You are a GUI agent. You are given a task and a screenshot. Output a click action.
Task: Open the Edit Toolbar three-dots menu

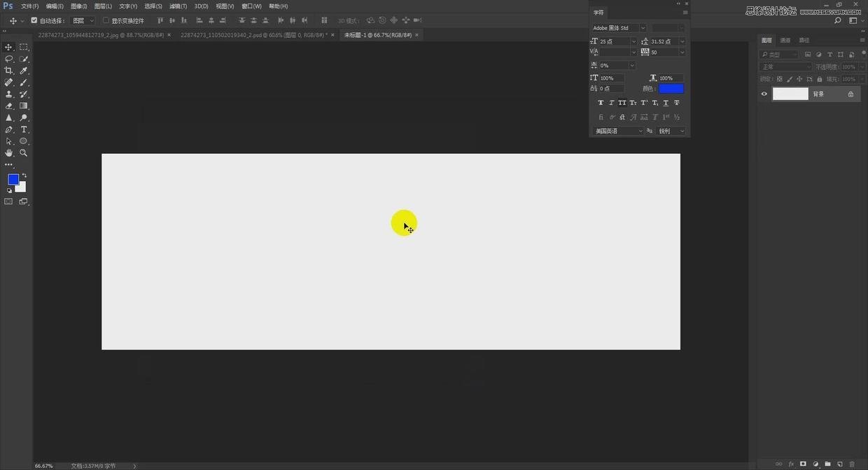click(x=9, y=165)
